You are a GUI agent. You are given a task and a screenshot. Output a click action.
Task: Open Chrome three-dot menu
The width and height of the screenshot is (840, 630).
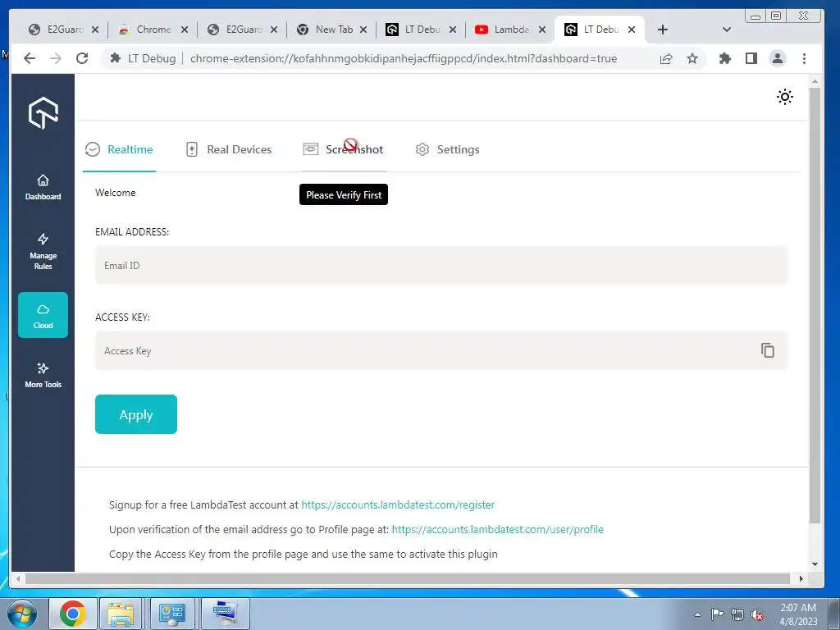[x=804, y=58]
